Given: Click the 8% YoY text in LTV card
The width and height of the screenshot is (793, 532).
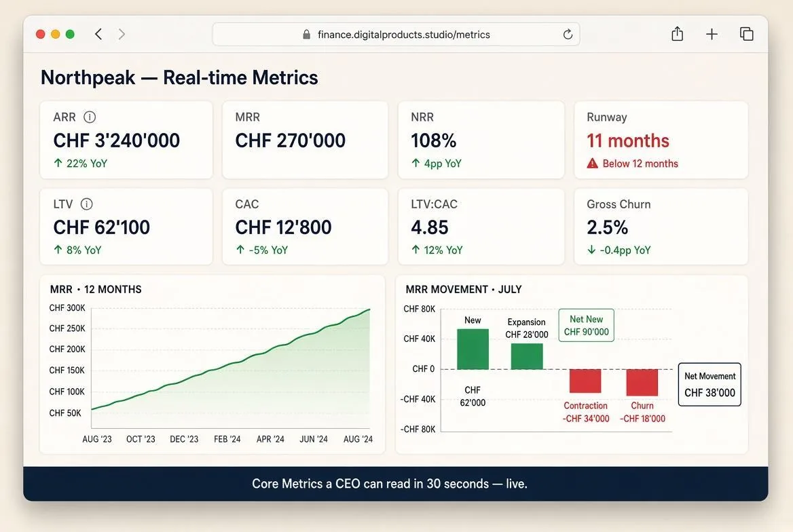Looking at the screenshot, I should tap(84, 250).
